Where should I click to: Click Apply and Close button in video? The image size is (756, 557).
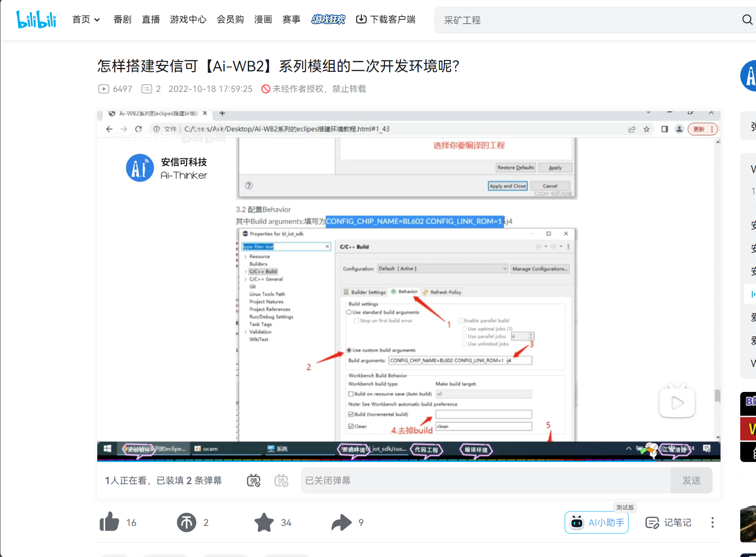click(507, 186)
